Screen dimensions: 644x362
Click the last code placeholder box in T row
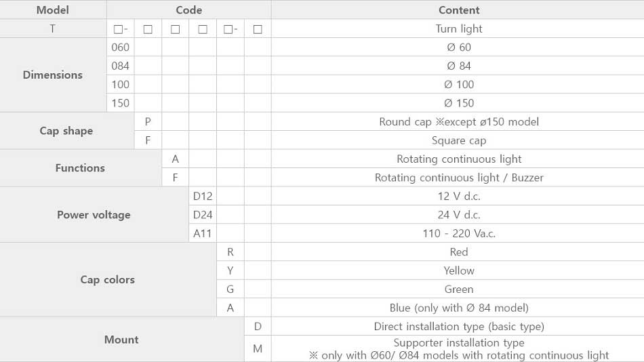(x=258, y=29)
